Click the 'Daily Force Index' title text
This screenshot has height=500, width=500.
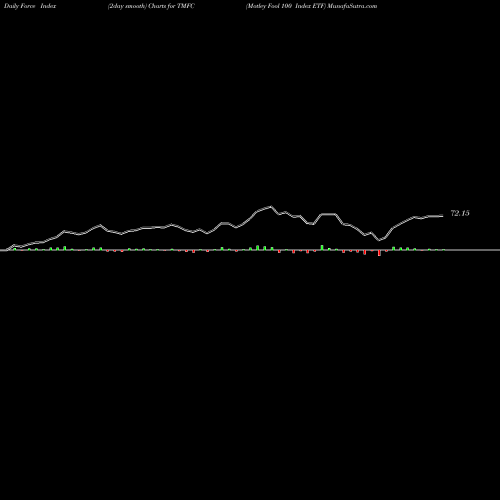click(30, 6)
